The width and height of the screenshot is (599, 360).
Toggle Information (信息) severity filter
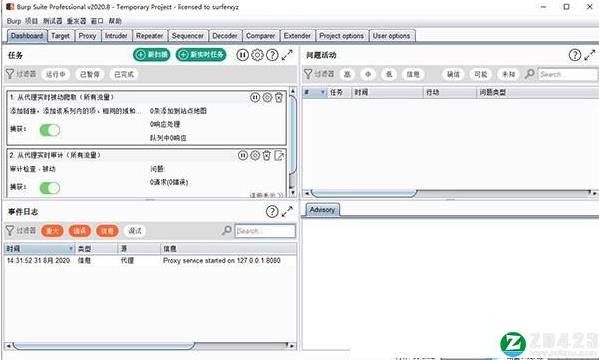coord(413,74)
